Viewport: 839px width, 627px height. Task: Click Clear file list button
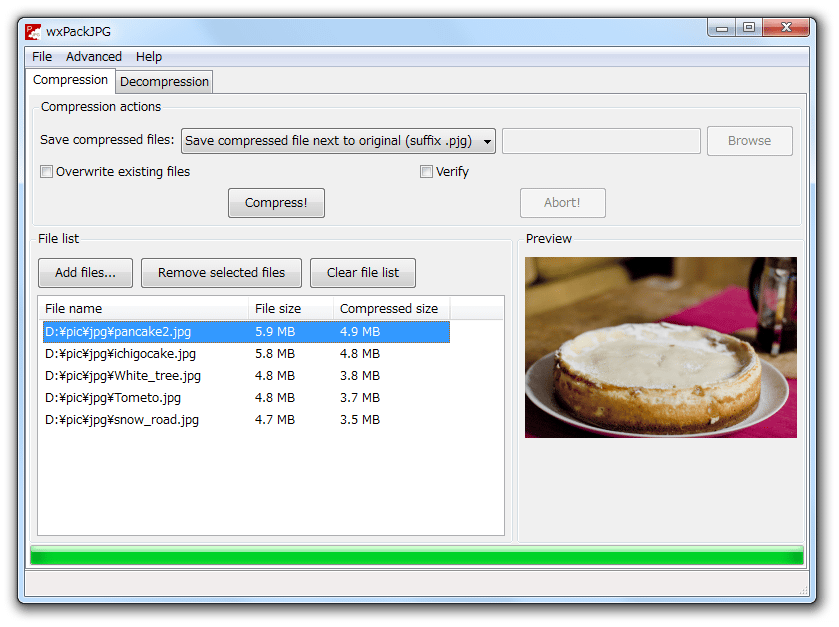tap(363, 273)
